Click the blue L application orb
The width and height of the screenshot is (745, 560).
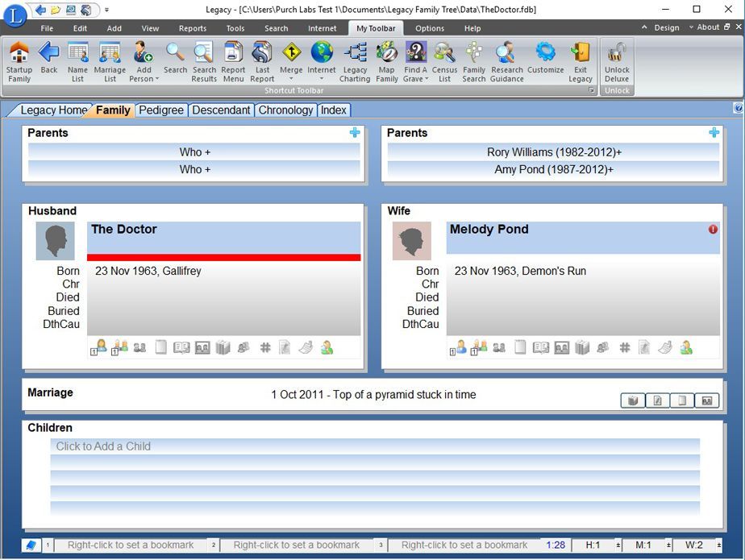click(x=15, y=15)
